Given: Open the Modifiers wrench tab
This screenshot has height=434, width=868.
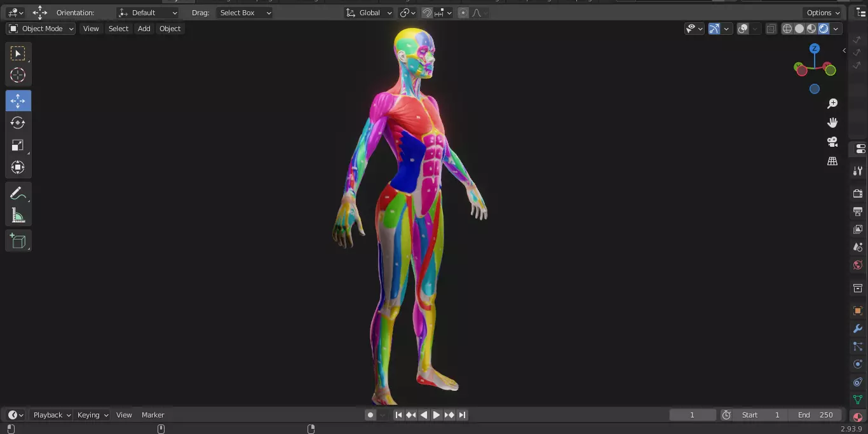Looking at the screenshot, I should [x=858, y=329].
